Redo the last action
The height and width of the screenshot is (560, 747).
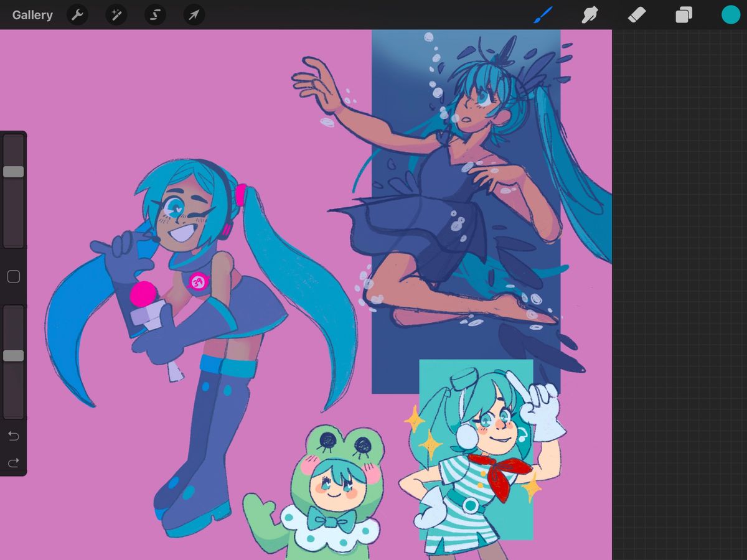(x=14, y=463)
